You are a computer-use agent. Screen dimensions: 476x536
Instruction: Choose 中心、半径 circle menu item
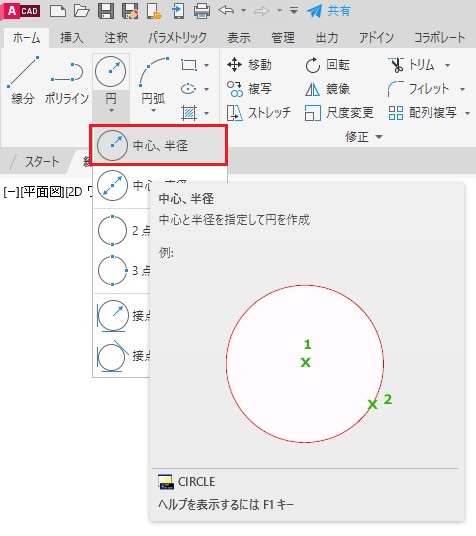[x=159, y=145]
